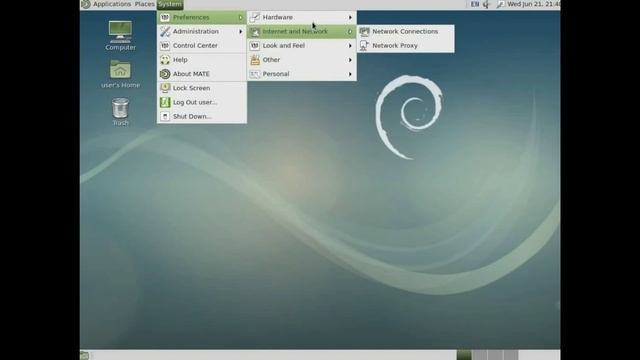Select the Personal preferences entry

[x=302, y=74]
